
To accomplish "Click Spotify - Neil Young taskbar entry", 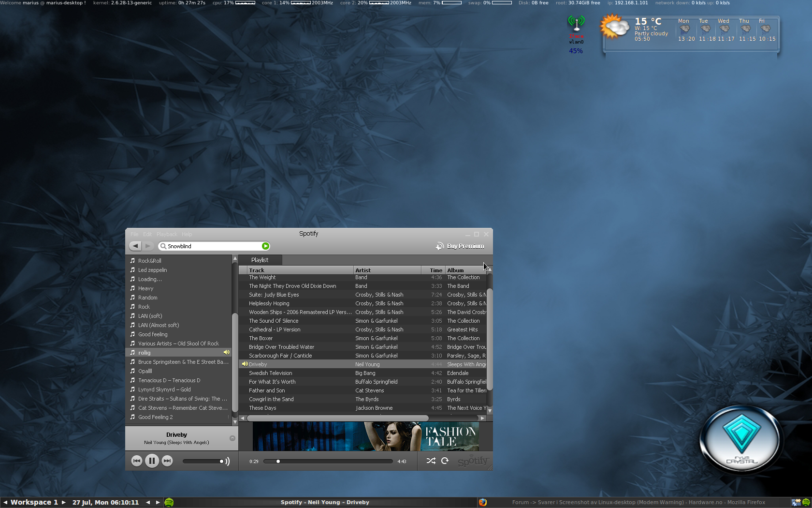I will [325, 502].
